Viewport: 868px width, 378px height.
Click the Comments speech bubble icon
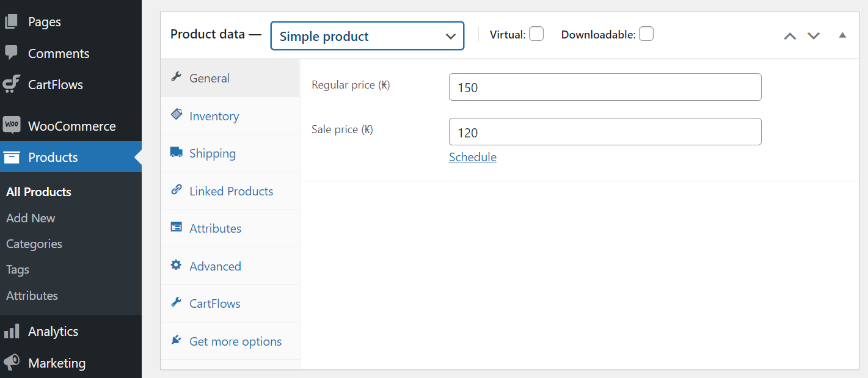point(11,53)
